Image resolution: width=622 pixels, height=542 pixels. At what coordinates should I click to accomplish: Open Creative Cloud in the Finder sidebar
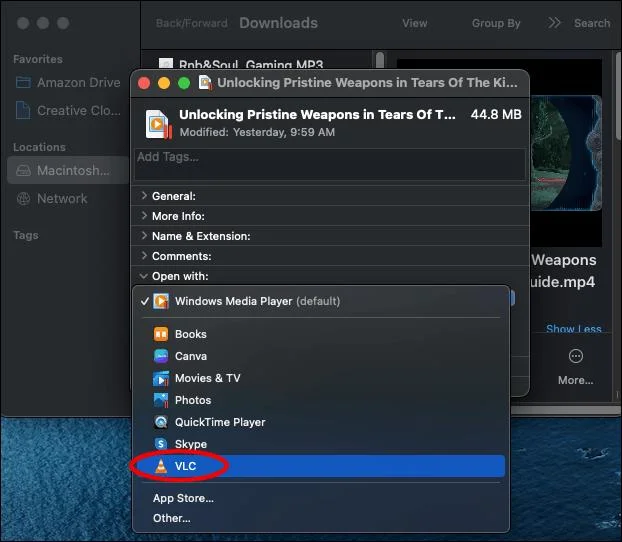(x=68, y=110)
